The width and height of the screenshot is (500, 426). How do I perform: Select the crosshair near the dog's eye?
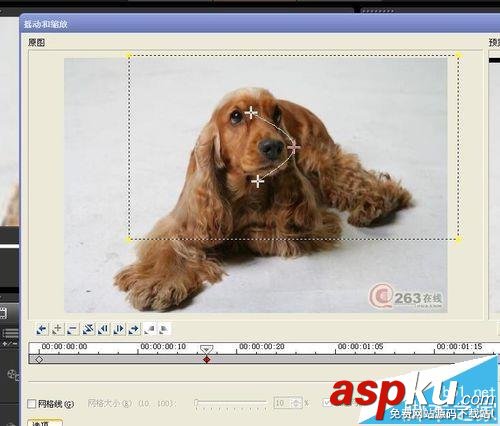tap(251, 113)
